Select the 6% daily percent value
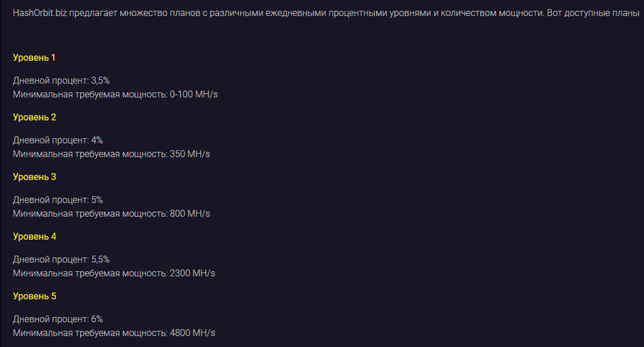Screen dimensions: 644x347 pyautogui.click(x=97, y=319)
